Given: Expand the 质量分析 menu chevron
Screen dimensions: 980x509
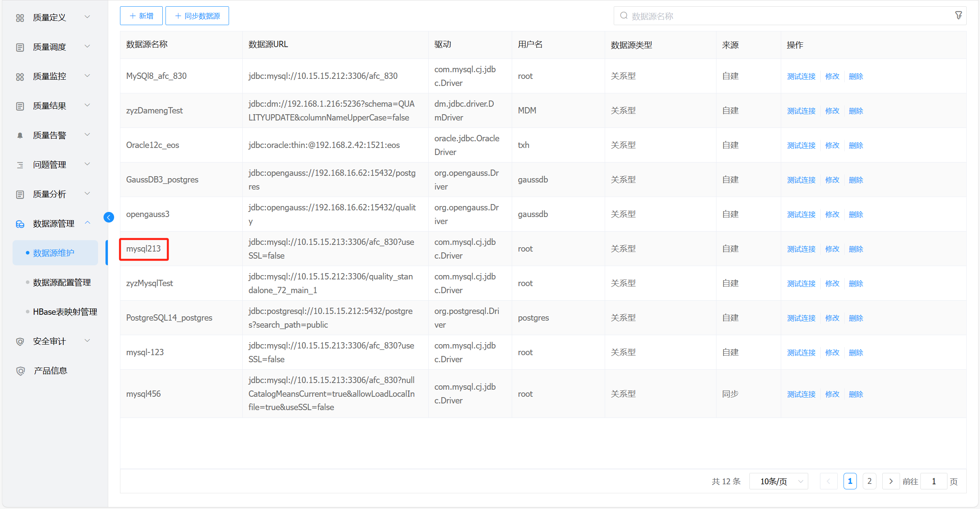Looking at the screenshot, I should pos(87,193).
